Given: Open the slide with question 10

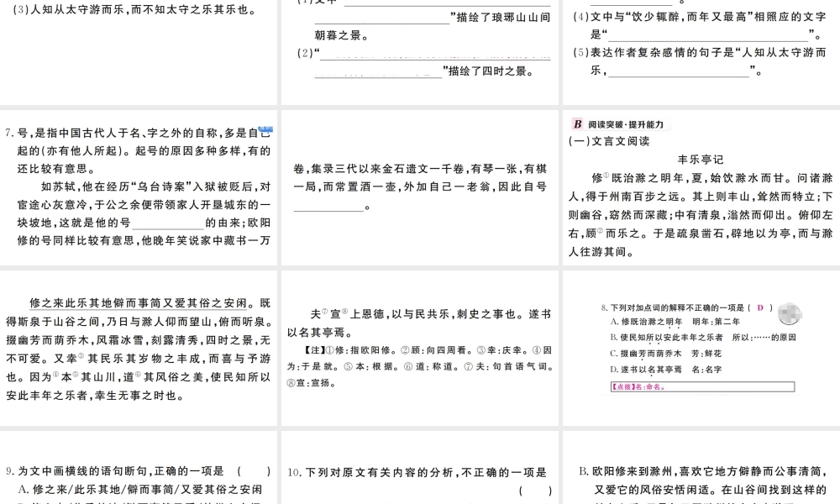Looking at the screenshot, I should pos(419,468).
